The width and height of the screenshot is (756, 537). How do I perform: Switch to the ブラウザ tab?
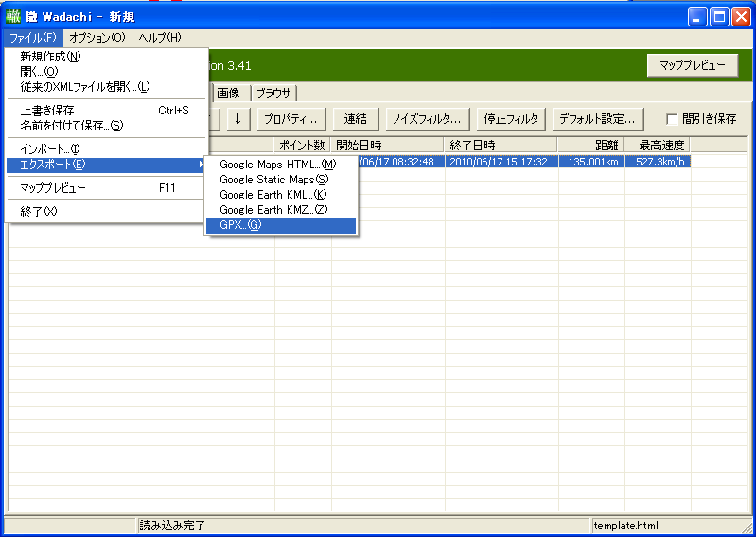pyautogui.click(x=273, y=93)
